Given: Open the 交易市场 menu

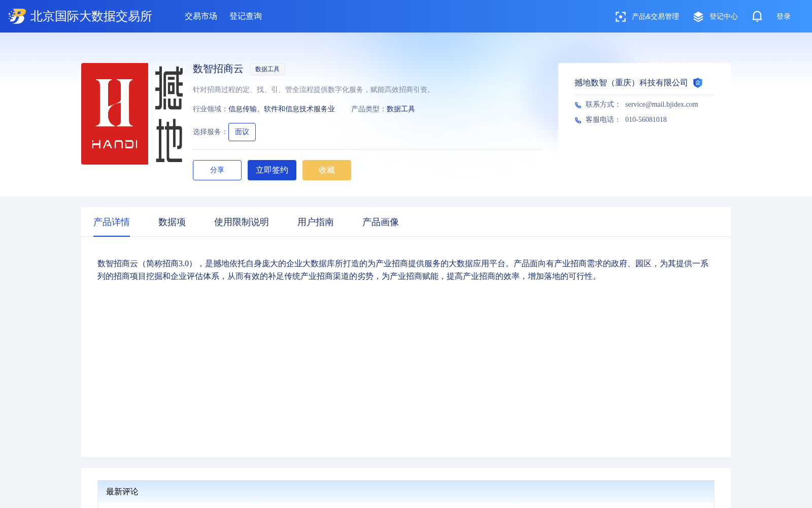Looking at the screenshot, I should tap(201, 16).
